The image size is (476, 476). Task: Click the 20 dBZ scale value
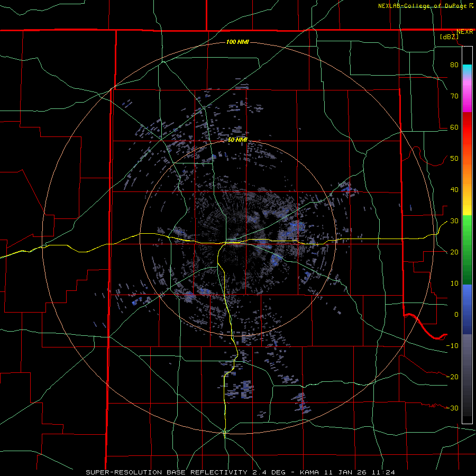(x=454, y=252)
